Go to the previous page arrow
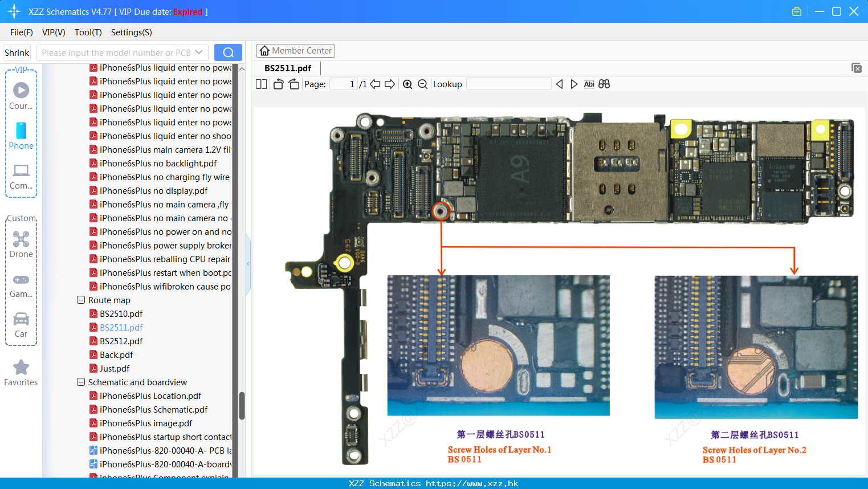868x489 pixels. (x=375, y=84)
